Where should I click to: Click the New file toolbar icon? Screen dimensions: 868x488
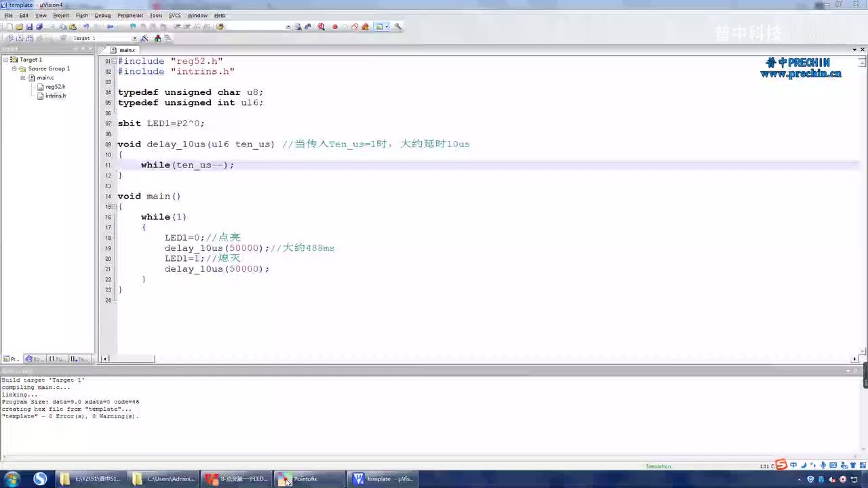9,26
